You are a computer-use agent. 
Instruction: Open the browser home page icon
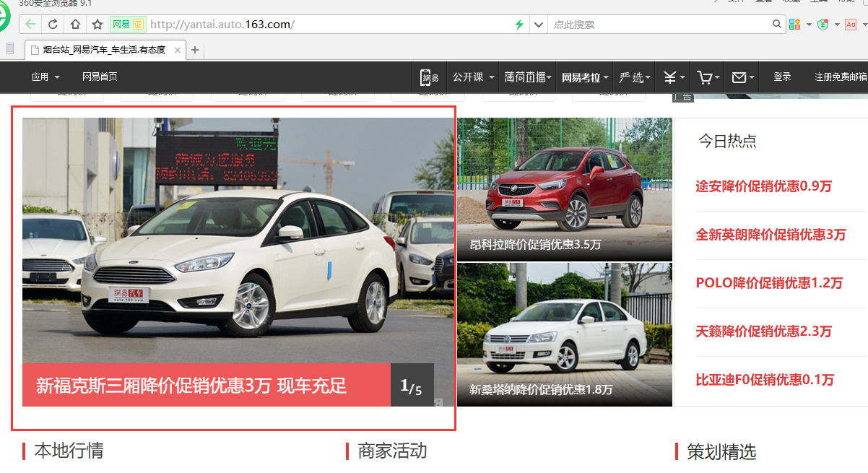coord(75,25)
